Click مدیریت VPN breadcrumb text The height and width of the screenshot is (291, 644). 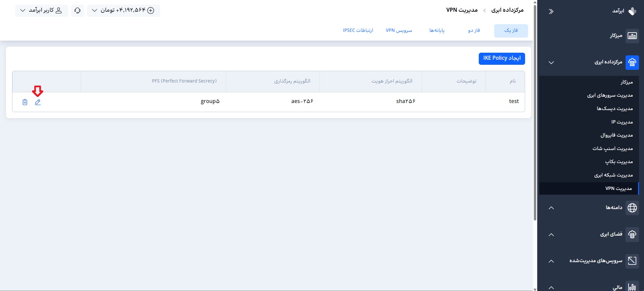click(462, 10)
